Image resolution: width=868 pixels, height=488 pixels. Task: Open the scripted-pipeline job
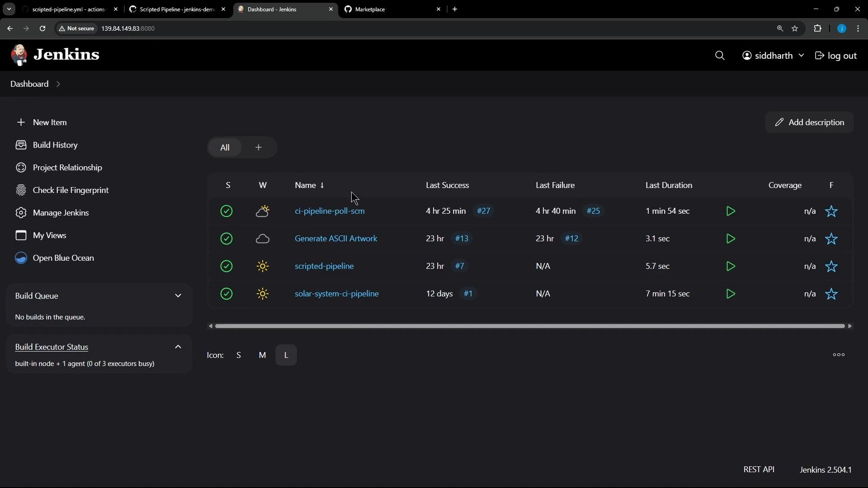(x=324, y=266)
